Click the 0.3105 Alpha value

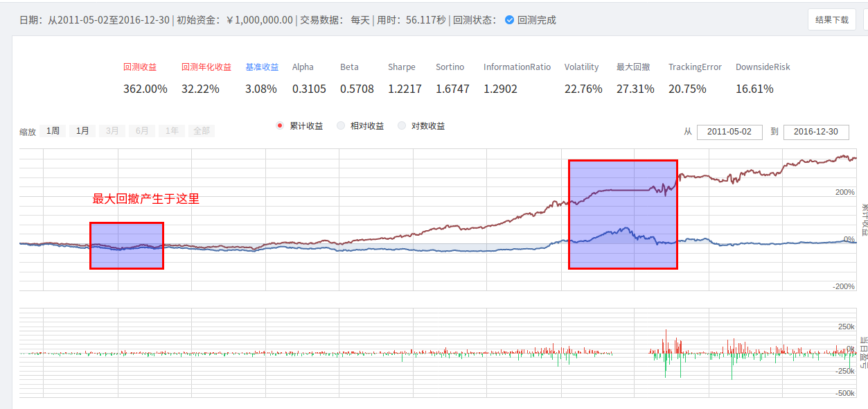pos(309,89)
